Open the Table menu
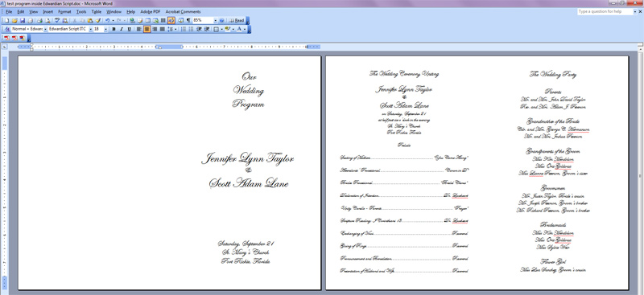Screen dimensions: 644x295 point(96,12)
